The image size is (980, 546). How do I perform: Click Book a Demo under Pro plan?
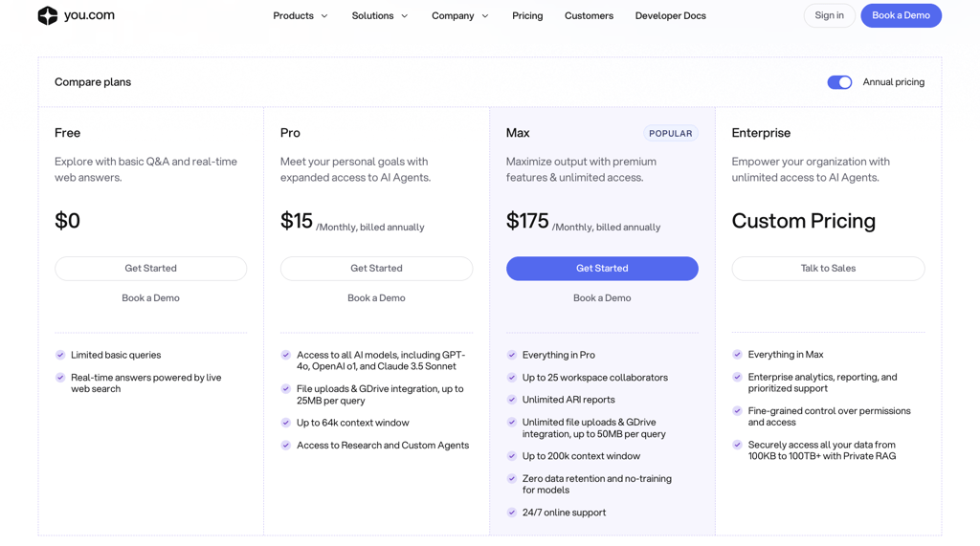(x=376, y=298)
